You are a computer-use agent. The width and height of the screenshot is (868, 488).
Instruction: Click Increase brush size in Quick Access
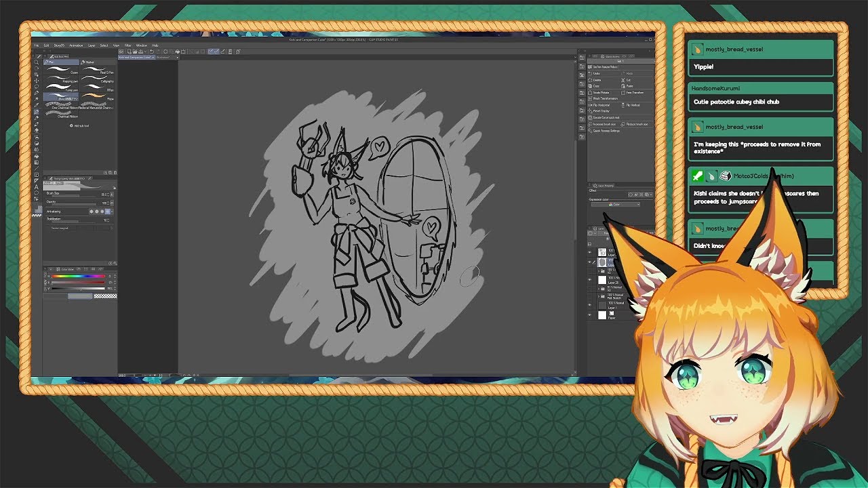coord(602,124)
